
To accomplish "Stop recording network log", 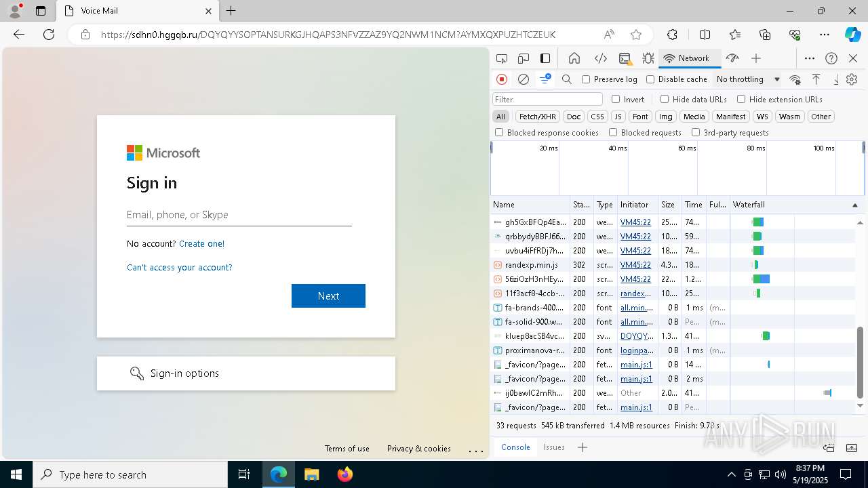I will (x=502, y=79).
